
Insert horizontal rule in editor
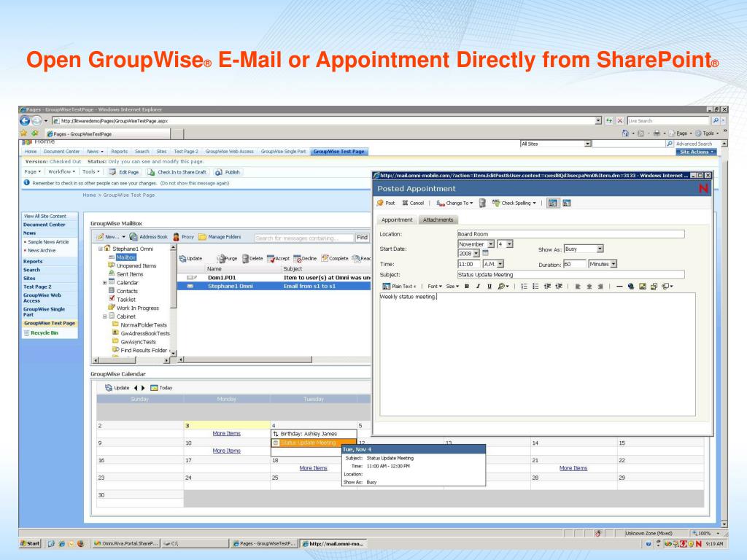pyautogui.click(x=619, y=286)
